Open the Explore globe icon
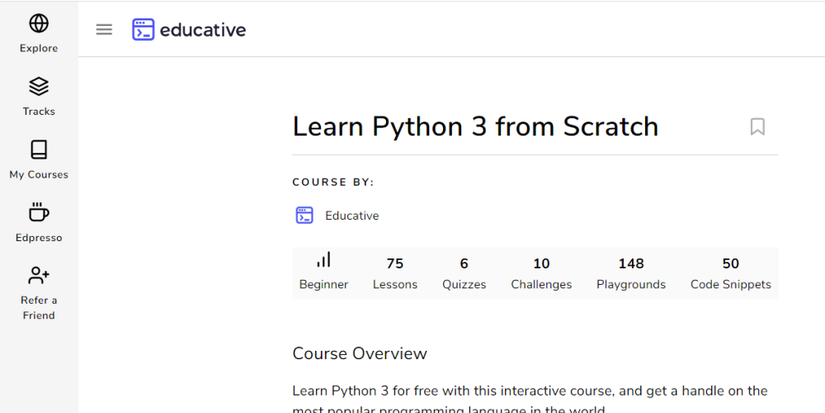This screenshot has height=413, width=825. (x=39, y=23)
